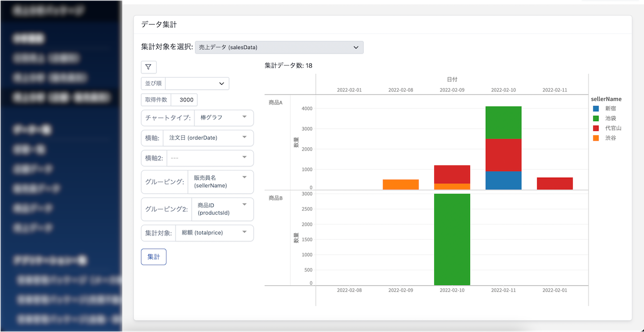Open the 並び順 sort order dropdown
The image size is (644, 332).
point(197,83)
